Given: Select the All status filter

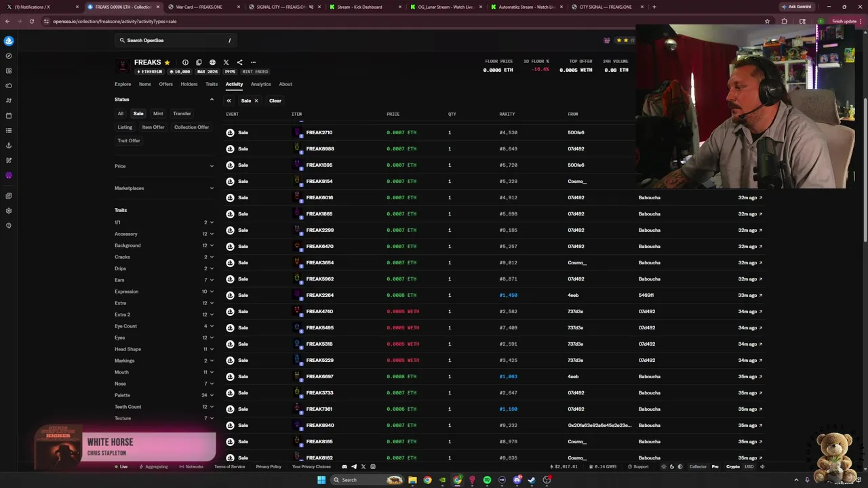Looking at the screenshot, I should (121, 113).
